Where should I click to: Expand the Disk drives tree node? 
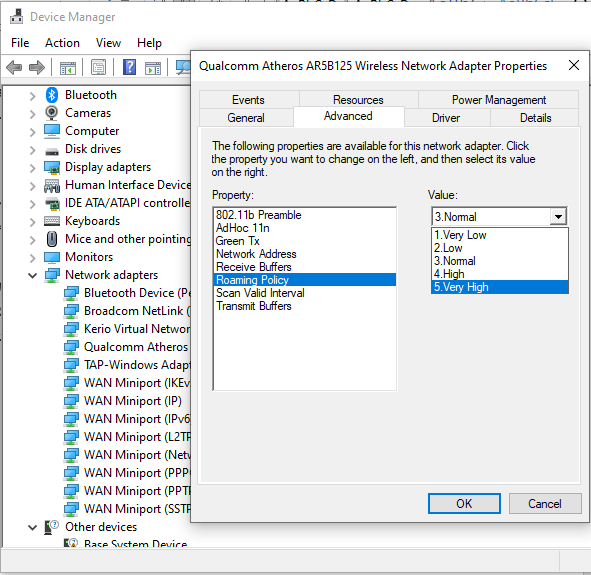click(x=32, y=150)
